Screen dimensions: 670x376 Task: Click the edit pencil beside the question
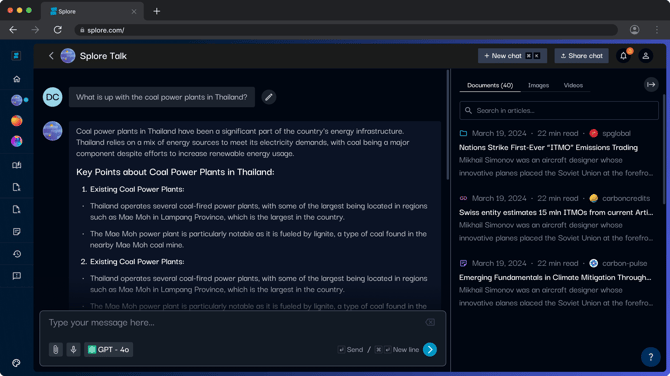(x=269, y=97)
